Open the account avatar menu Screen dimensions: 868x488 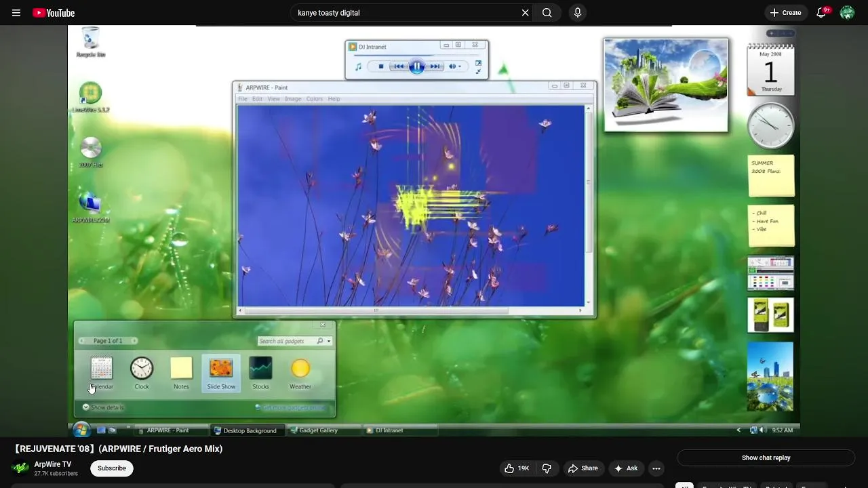point(847,13)
